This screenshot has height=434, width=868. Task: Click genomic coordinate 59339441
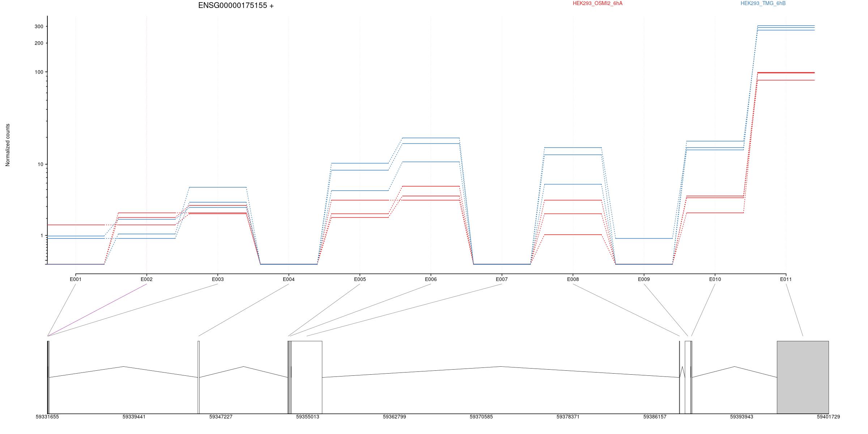134,417
